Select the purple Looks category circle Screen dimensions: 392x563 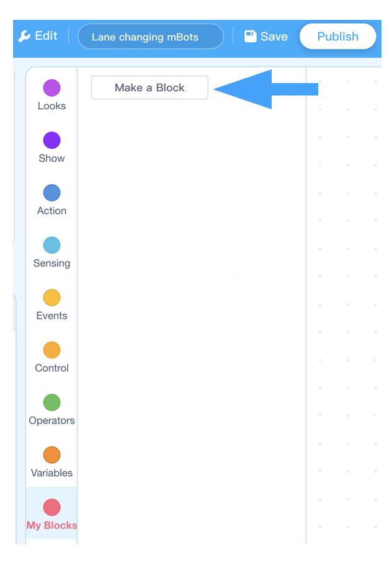tap(51, 88)
